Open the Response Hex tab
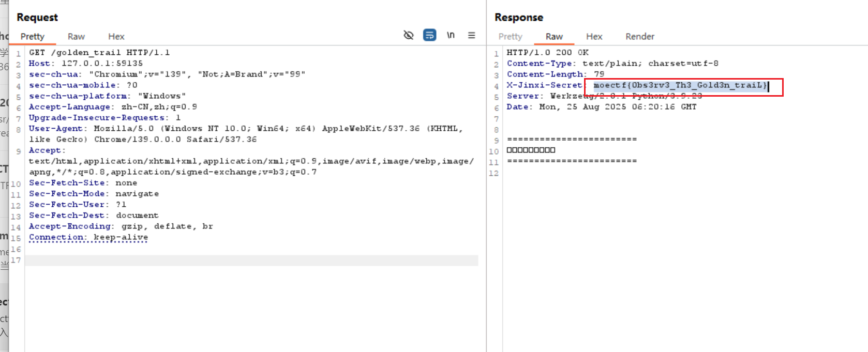The image size is (868, 352). click(x=594, y=36)
